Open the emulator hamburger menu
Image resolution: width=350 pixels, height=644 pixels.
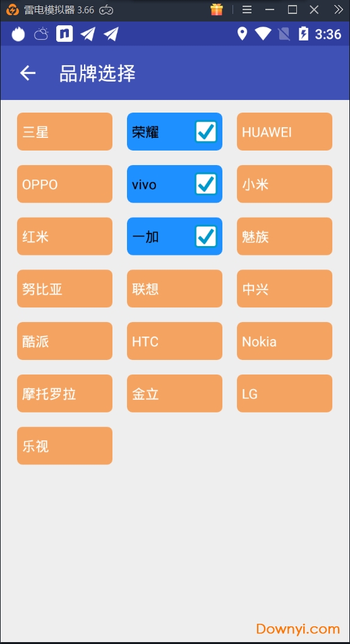(x=247, y=9)
